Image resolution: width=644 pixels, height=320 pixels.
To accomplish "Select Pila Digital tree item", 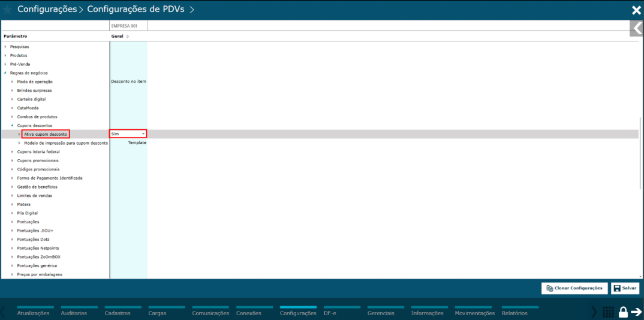I will 28,213.
